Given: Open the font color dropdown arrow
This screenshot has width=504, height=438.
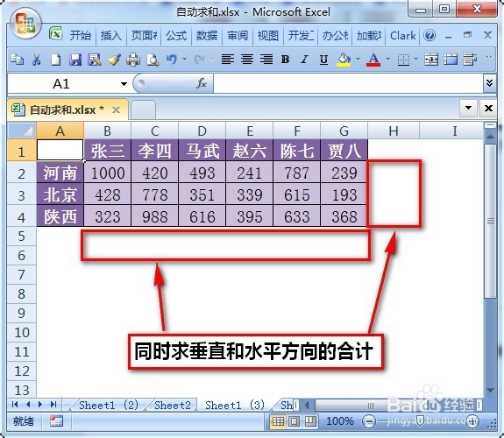Looking at the screenshot, I should coord(387,59).
